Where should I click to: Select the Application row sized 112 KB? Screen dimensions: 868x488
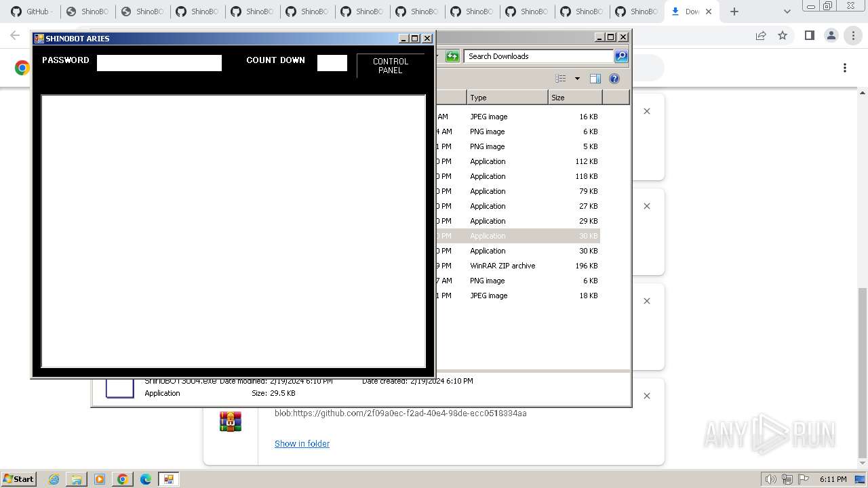tap(518, 161)
